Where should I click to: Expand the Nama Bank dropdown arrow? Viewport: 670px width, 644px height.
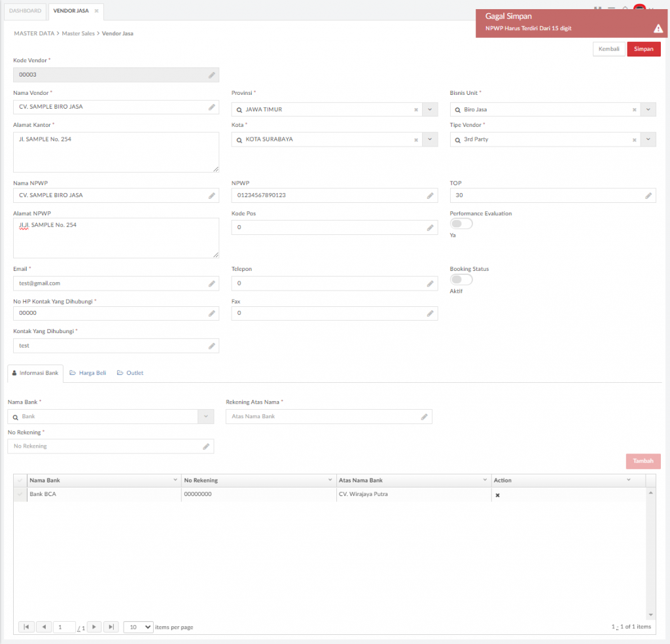click(x=206, y=416)
